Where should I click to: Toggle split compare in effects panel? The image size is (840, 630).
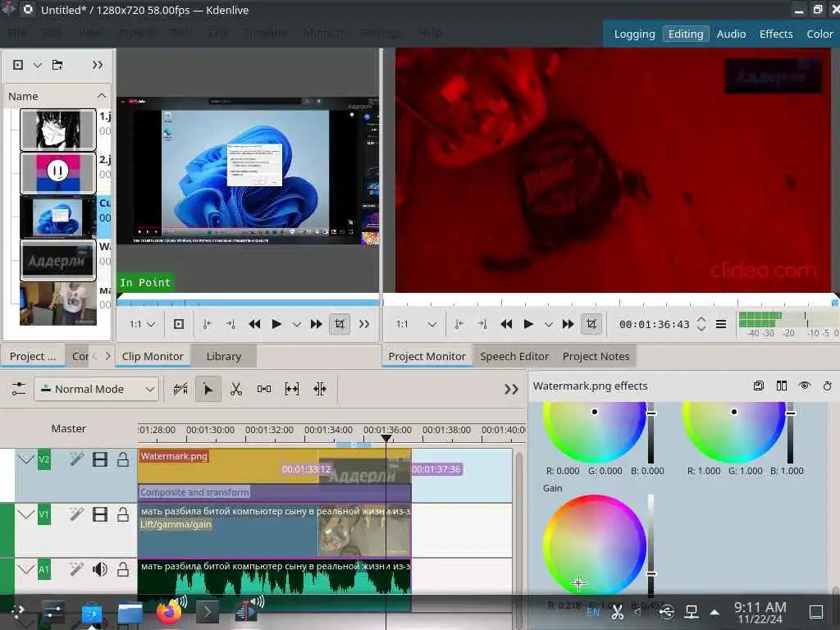click(x=782, y=386)
